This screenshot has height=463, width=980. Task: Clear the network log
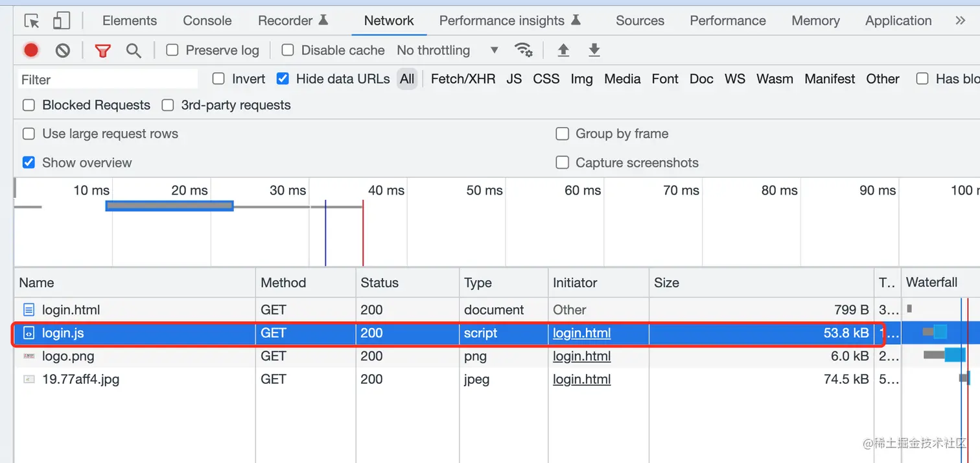[63, 50]
